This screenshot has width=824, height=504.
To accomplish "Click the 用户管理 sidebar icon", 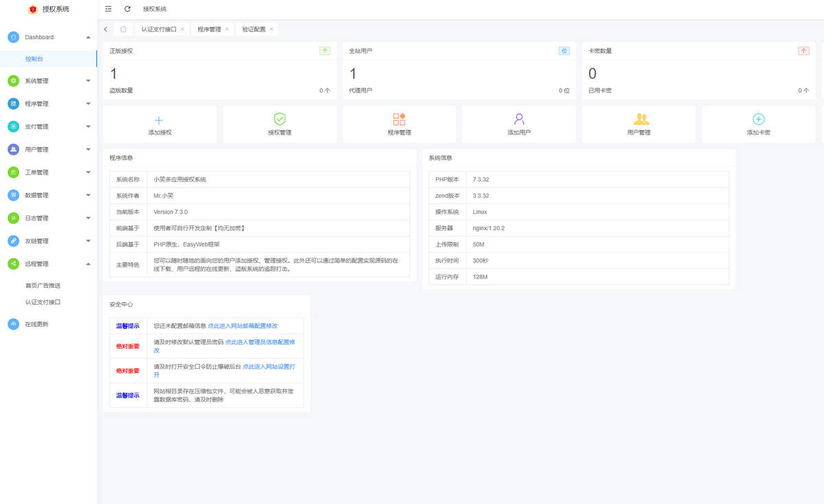I will (x=13, y=150).
